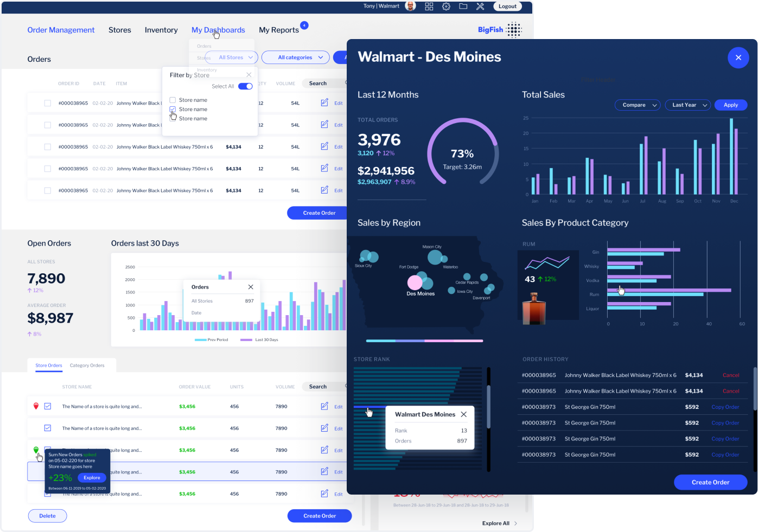Click the green map pin alert marker
Viewport: 758px width, 532px height.
point(36,450)
